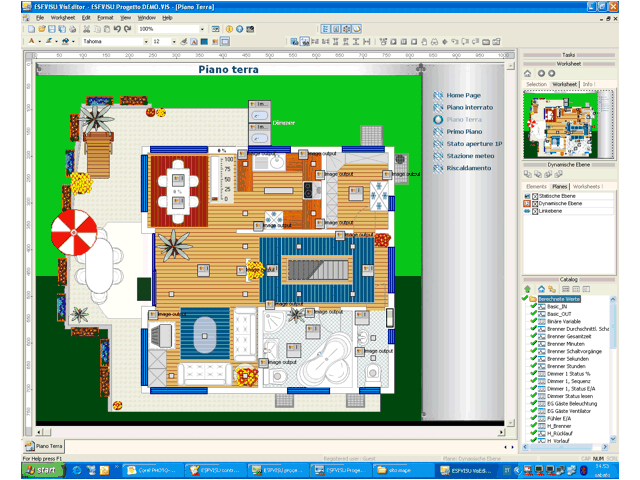Click the fill color blue square icon
The height and width of the screenshot is (480, 640).
pos(204,42)
